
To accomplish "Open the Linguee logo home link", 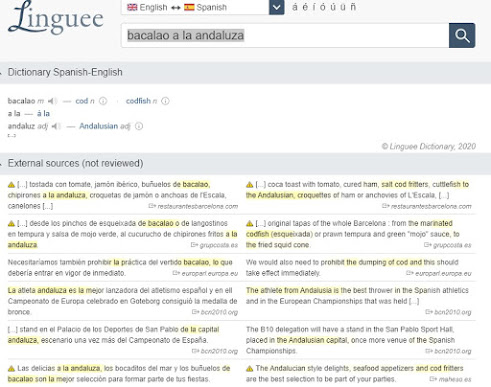I will tap(56, 18).
